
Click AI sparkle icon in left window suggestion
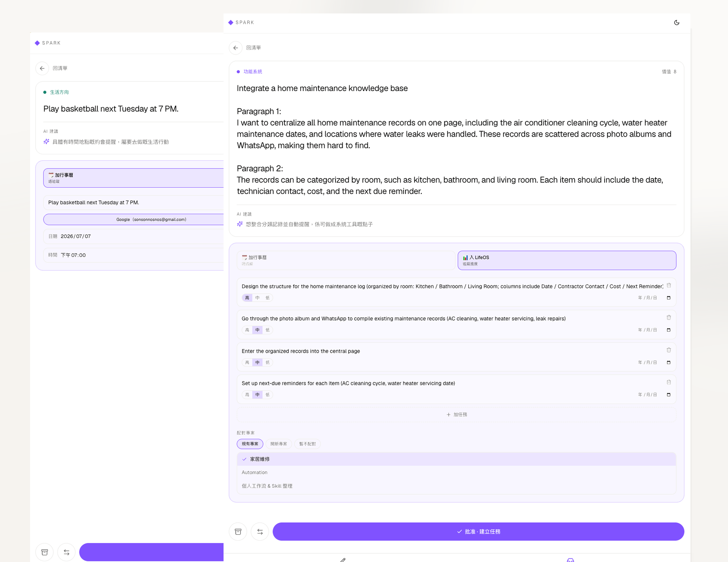(x=46, y=142)
